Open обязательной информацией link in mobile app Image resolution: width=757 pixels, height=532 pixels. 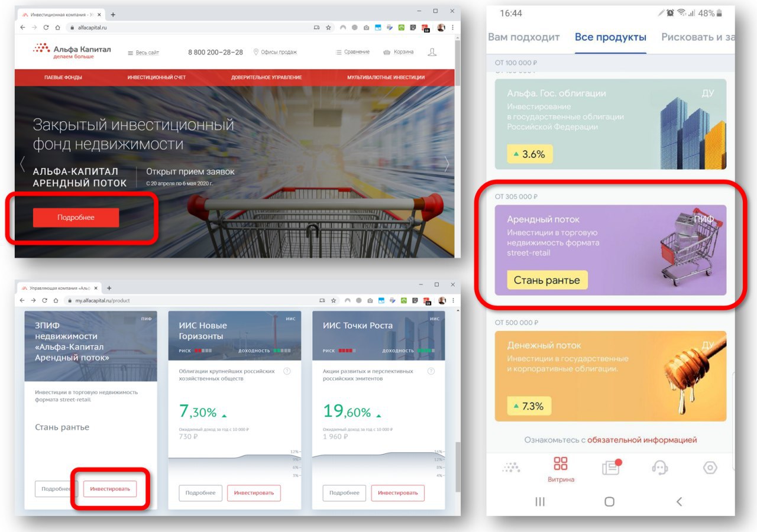(x=642, y=440)
